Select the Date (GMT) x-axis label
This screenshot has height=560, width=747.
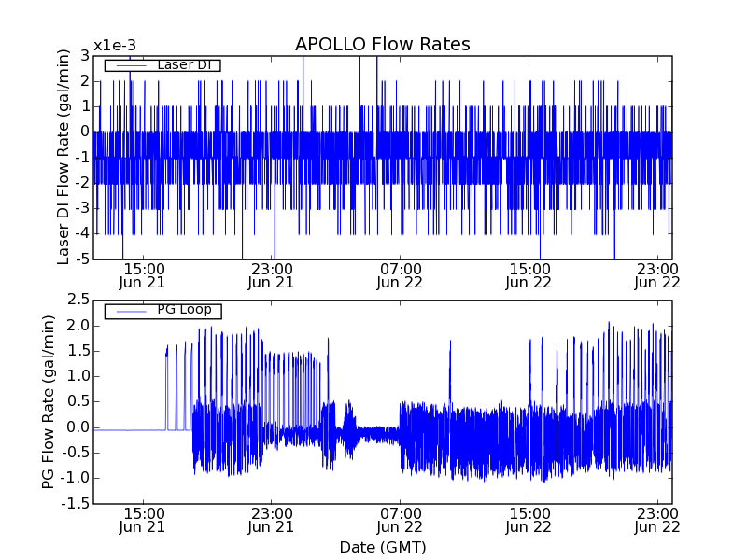point(382,547)
